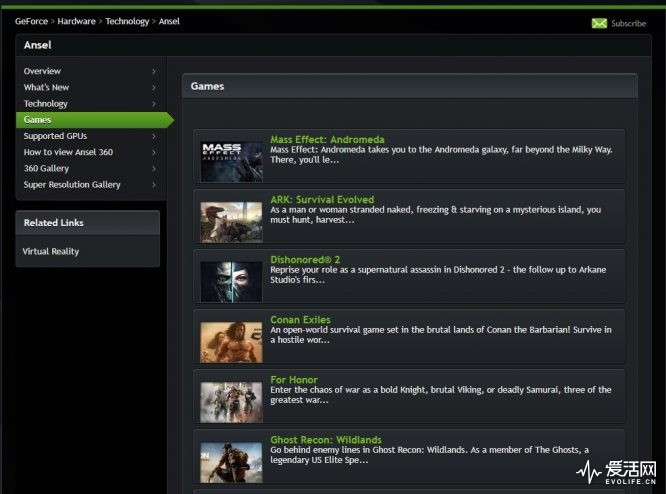Click the chevron beside Supported GPUs
The width and height of the screenshot is (666, 494).
154,136
